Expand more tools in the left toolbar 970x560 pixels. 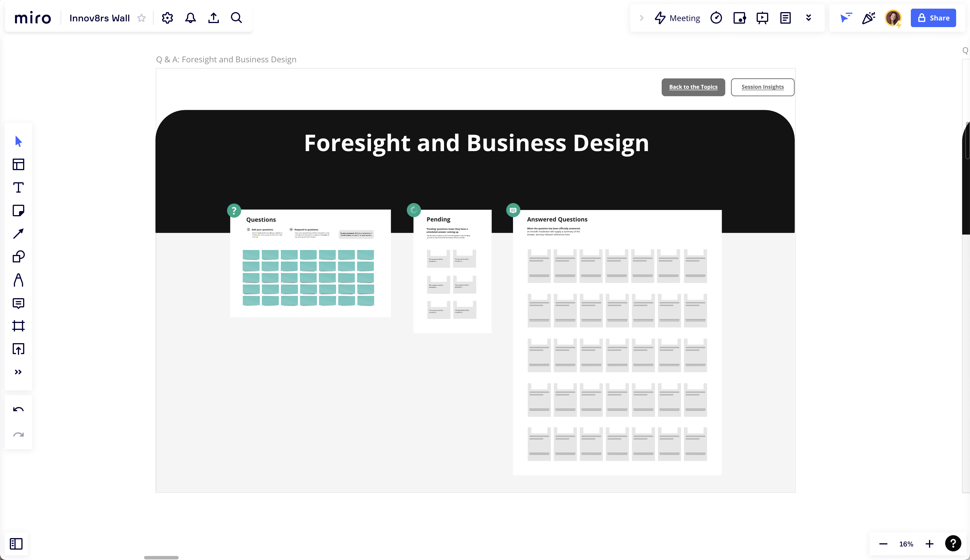pyautogui.click(x=18, y=372)
